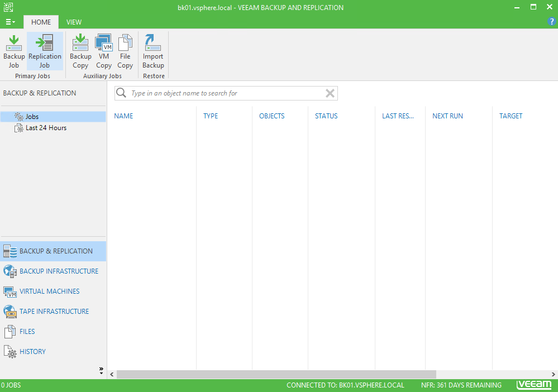558x392 pixels.
Task: Open the main application menu dropdown
Action: pos(11,22)
